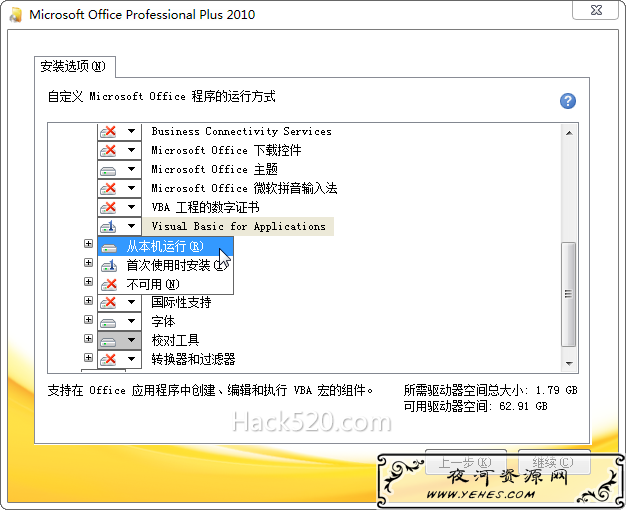
Task: Click the drive icon for 校对工具
Action: 108,341
